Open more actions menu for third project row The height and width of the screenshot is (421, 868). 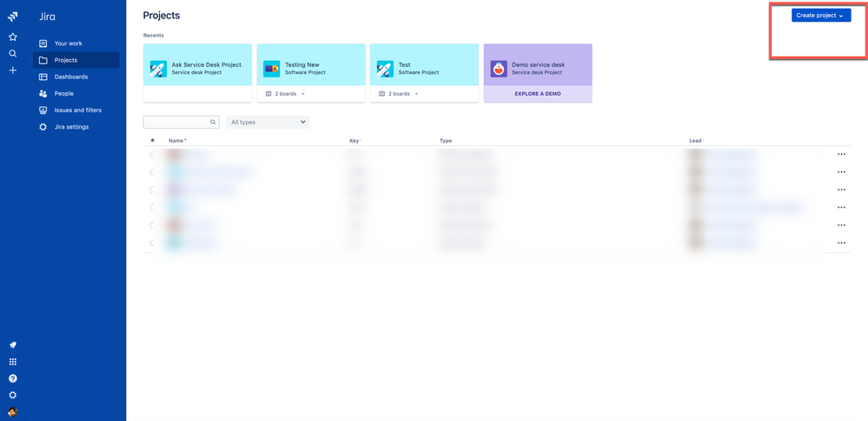[x=841, y=190]
